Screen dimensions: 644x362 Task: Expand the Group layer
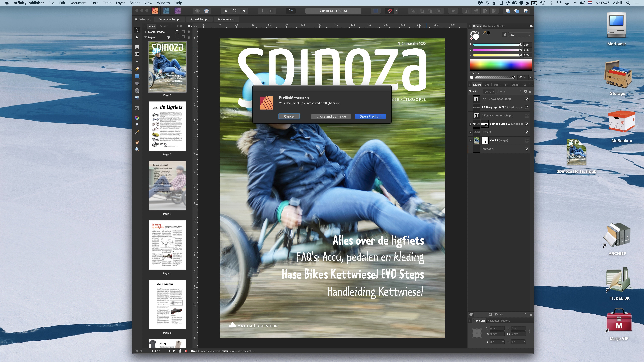click(471, 132)
